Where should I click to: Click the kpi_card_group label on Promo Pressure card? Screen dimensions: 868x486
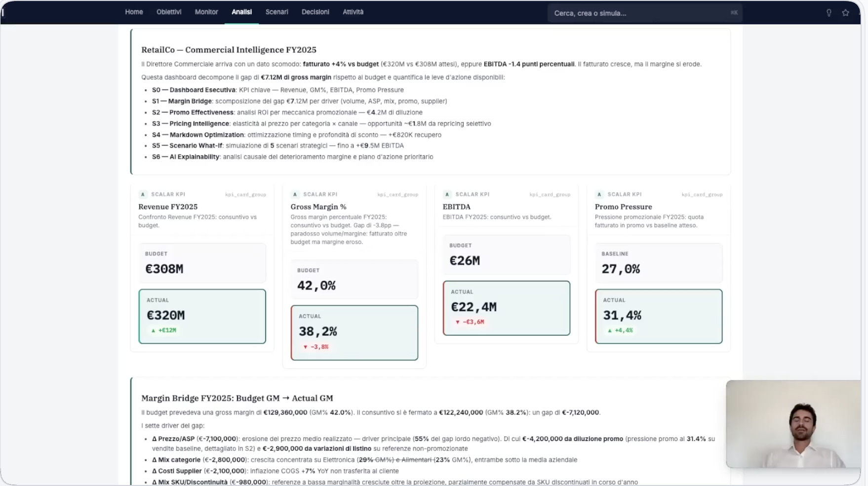pyautogui.click(x=702, y=195)
